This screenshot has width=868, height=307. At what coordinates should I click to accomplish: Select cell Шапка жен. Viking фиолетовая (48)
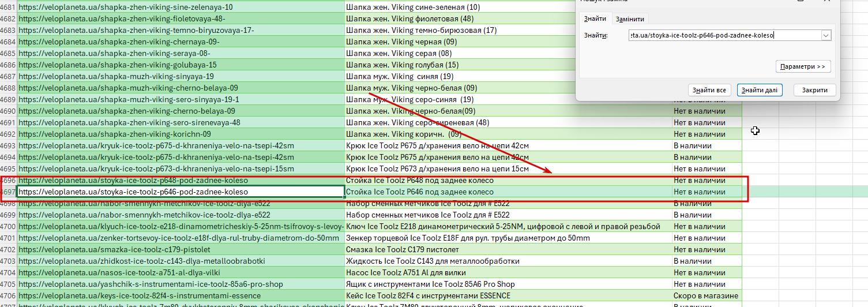460,18
